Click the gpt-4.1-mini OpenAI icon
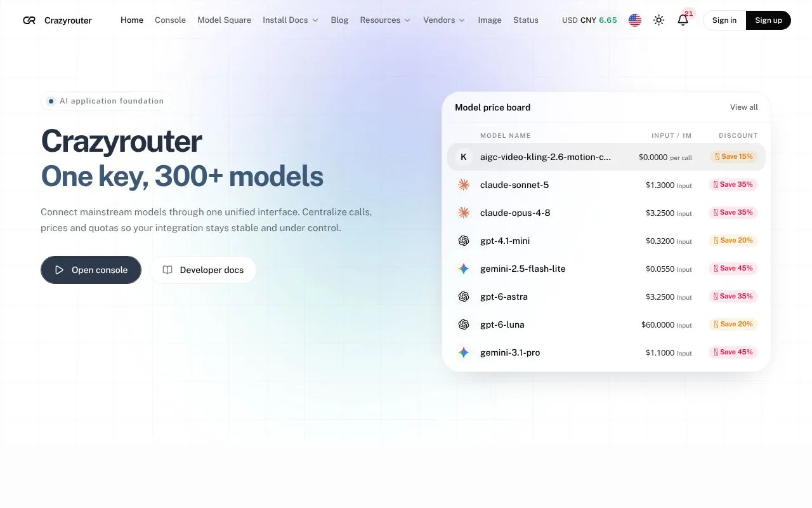Viewport: 812px width, 508px height. coord(464,241)
